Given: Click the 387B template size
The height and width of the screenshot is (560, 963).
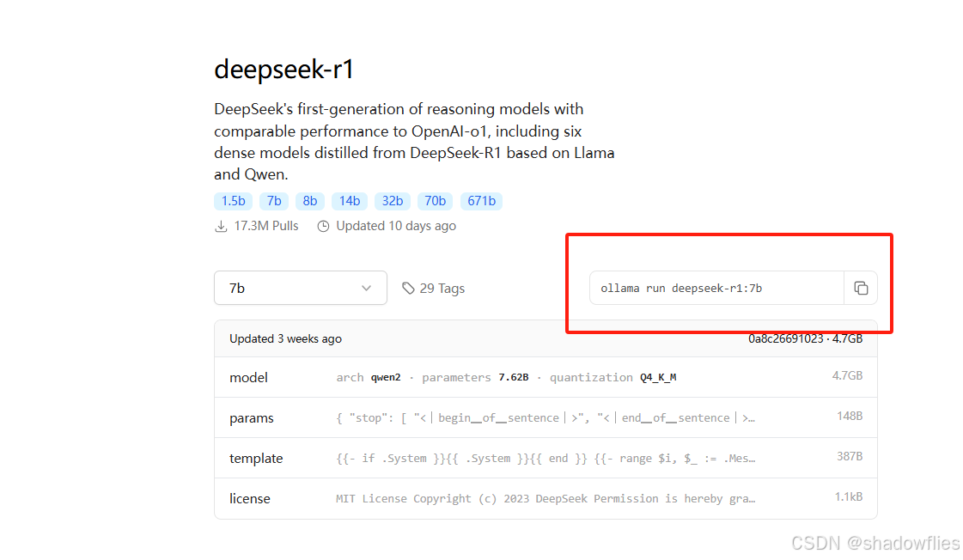Looking at the screenshot, I should [850, 456].
